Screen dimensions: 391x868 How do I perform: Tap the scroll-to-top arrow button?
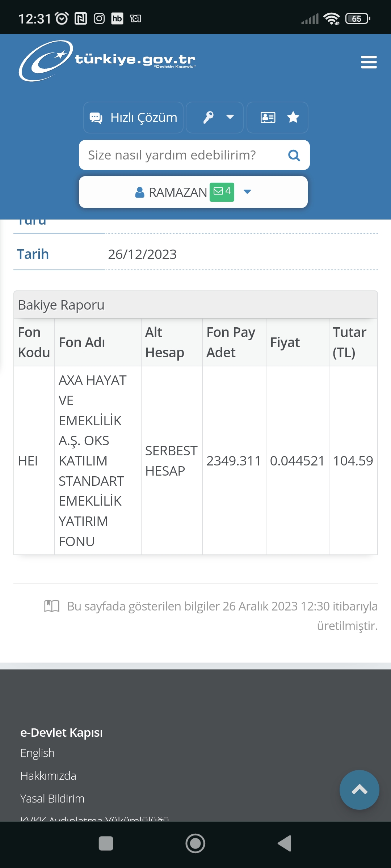(x=359, y=790)
